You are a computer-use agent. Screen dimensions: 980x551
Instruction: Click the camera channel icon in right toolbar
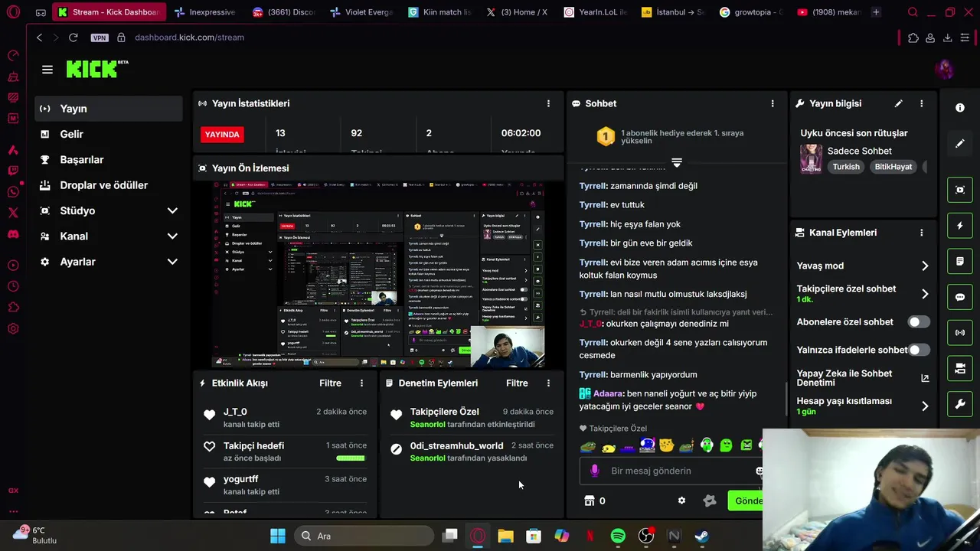960,369
